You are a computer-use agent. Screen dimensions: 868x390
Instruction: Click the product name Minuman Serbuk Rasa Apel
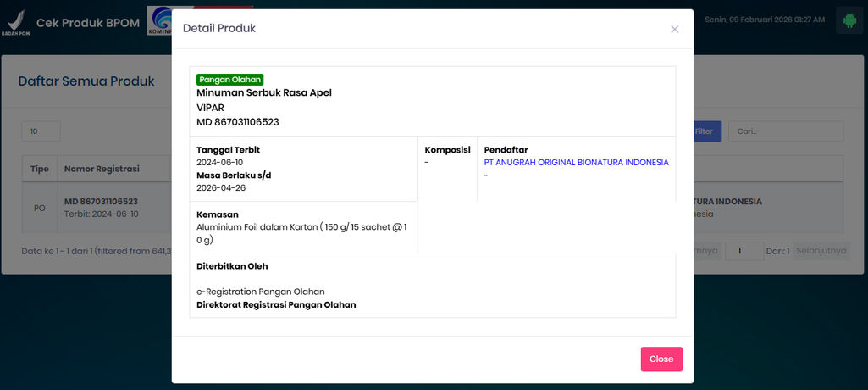pos(264,92)
